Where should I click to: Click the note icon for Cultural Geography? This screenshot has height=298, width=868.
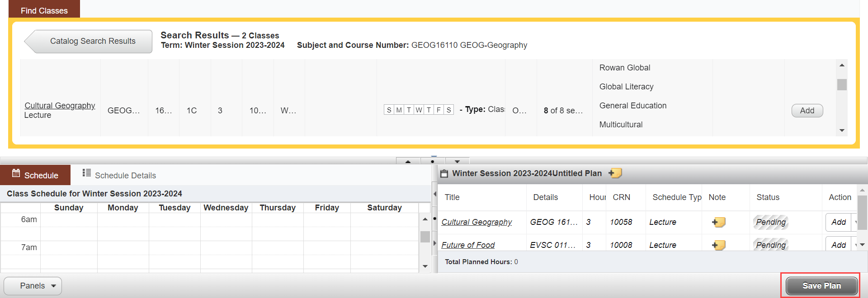click(718, 222)
